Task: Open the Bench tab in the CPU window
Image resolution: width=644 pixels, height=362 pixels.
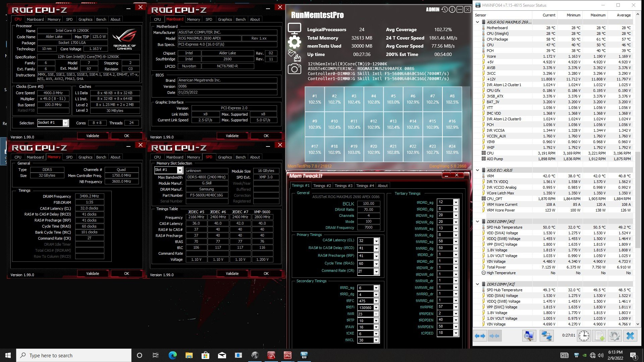Action: point(101,19)
